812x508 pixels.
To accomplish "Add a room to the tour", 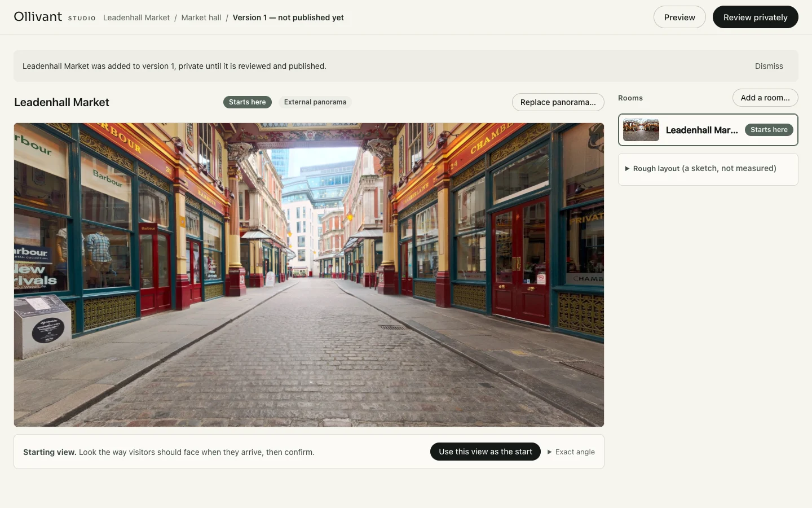I will pyautogui.click(x=765, y=98).
